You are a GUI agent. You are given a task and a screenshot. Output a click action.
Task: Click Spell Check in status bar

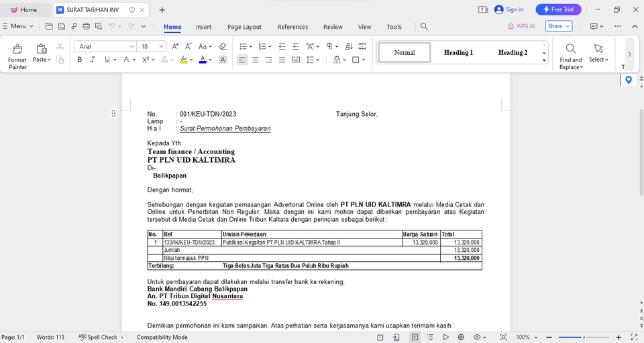[x=101, y=337]
